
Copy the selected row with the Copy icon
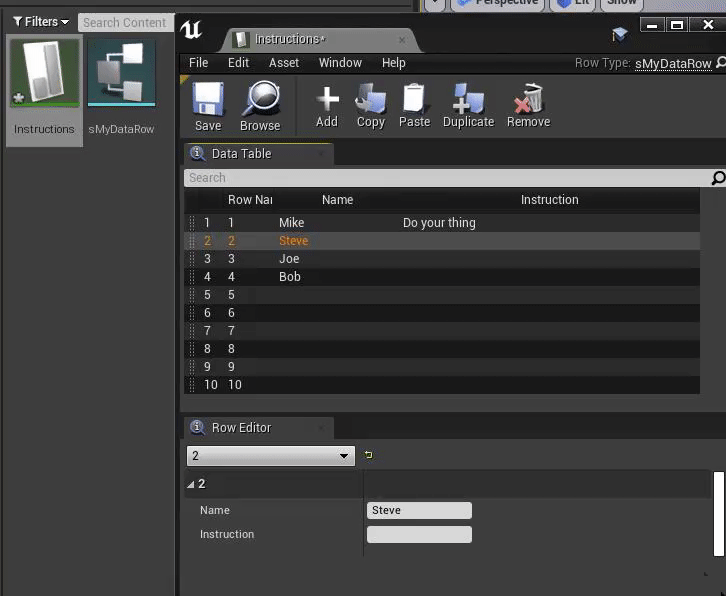(x=370, y=98)
